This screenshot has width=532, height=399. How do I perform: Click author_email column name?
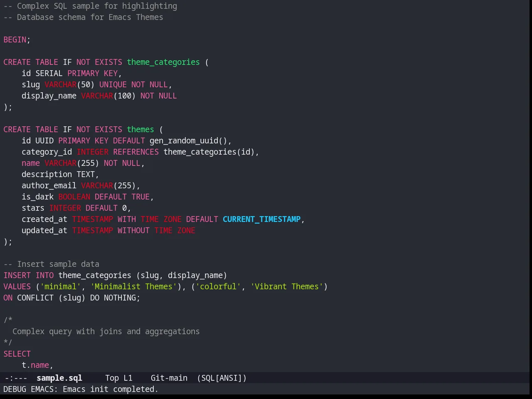[x=49, y=185]
